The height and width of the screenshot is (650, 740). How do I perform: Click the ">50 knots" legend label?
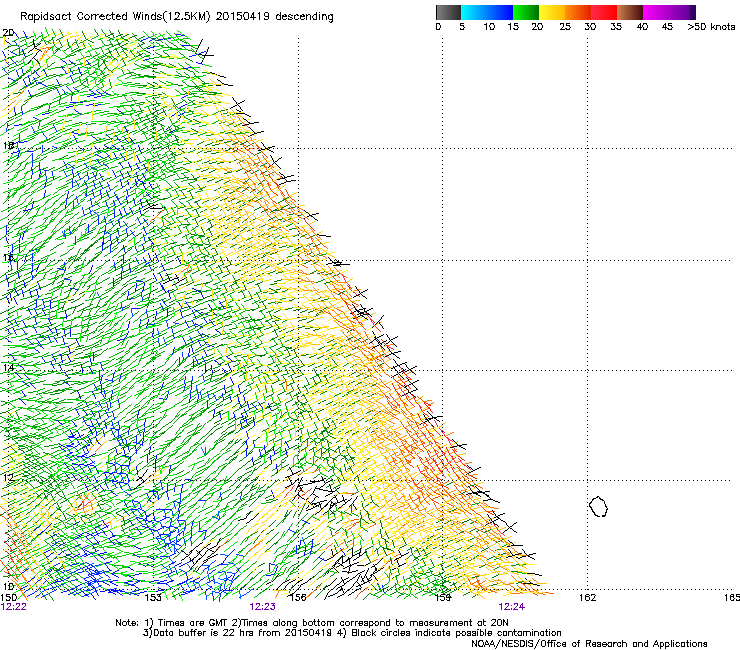tap(711, 27)
